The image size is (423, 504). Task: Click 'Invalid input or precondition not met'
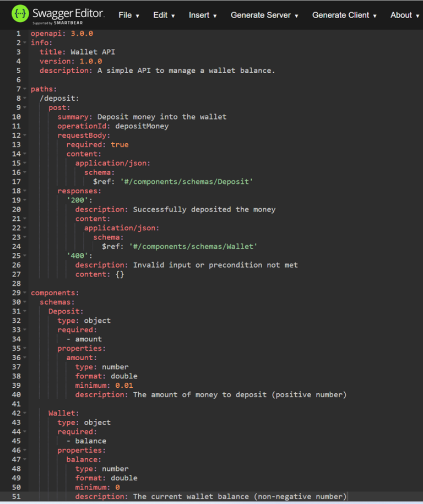(x=215, y=265)
